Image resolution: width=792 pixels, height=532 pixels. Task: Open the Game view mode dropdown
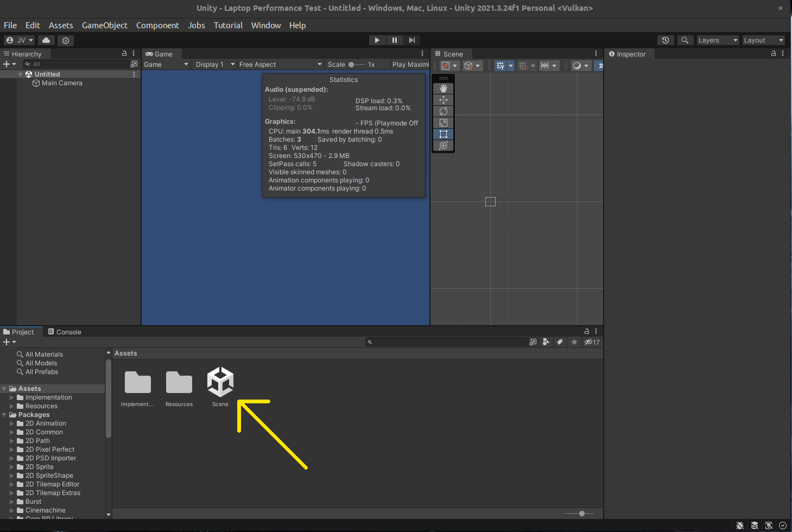pyautogui.click(x=166, y=64)
